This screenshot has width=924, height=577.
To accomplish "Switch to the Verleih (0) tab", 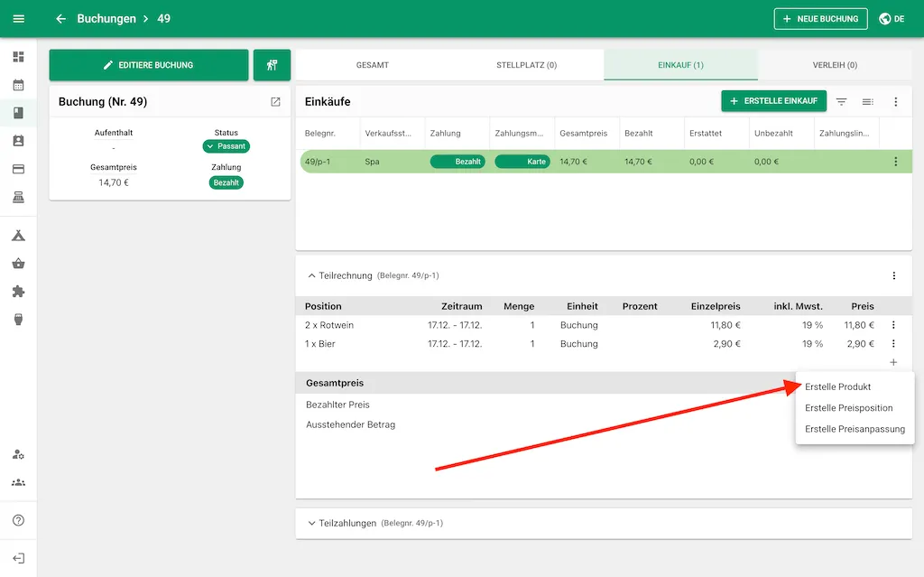I will point(835,65).
